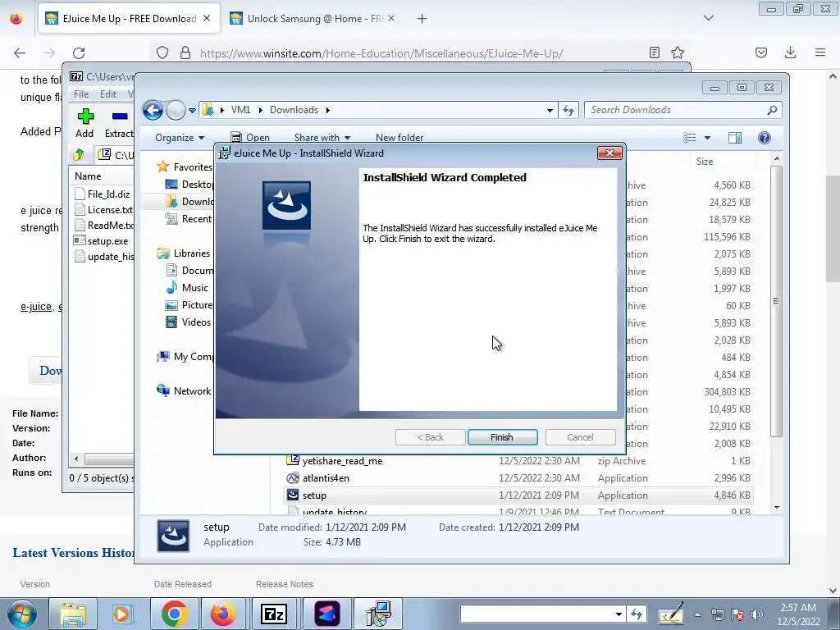Click Finish in the InstallShield Wizard
The image size is (840, 630).
(x=502, y=437)
